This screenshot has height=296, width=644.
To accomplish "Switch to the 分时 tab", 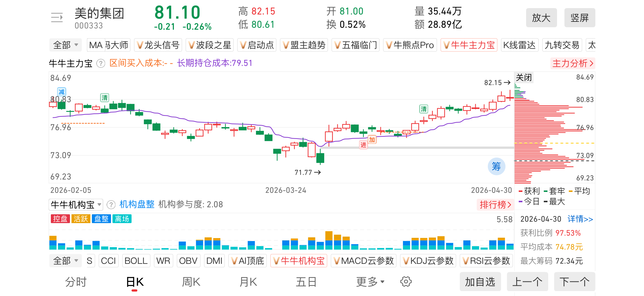I will click(76, 282).
